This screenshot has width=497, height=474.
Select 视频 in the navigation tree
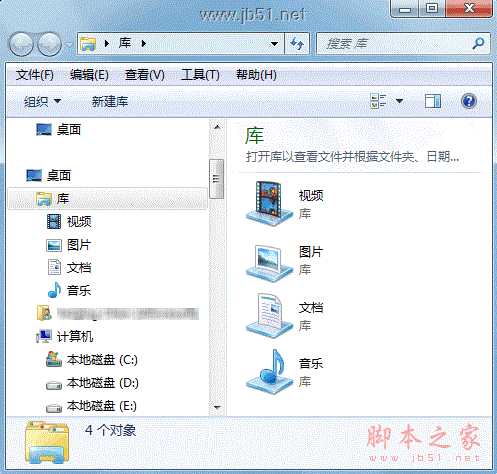tap(69, 222)
